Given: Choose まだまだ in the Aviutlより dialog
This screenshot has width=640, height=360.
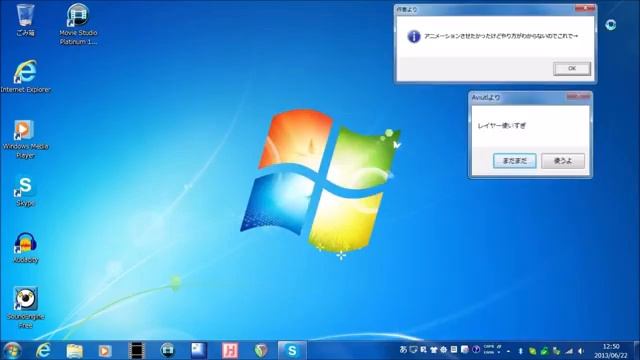Looking at the screenshot, I should pos(514,161).
